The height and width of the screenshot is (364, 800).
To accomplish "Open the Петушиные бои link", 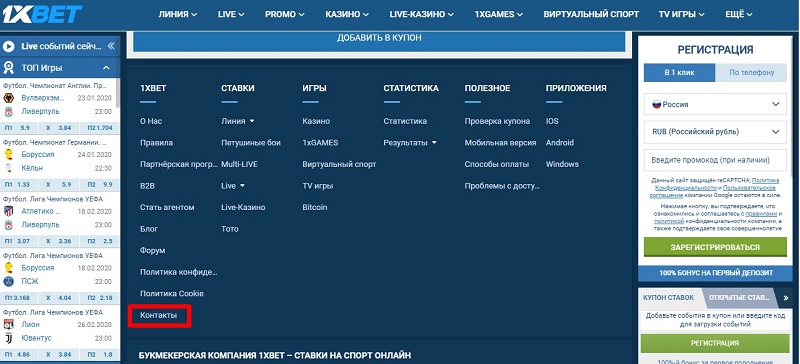I will [x=251, y=143].
